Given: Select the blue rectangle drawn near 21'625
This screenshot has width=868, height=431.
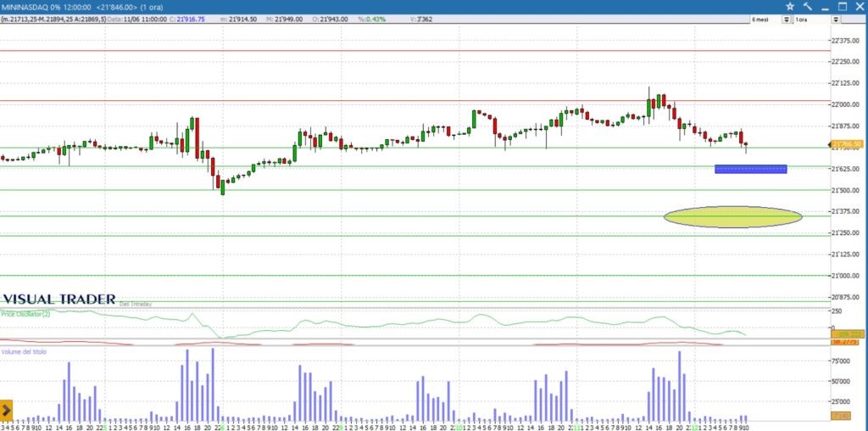Looking at the screenshot, I should click(751, 169).
